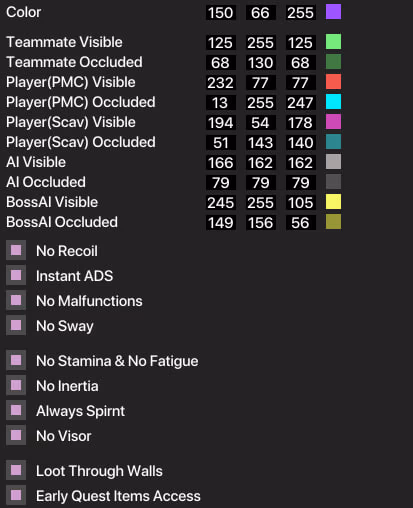Open the Player(PMC) Visible red swatch

coord(333,82)
